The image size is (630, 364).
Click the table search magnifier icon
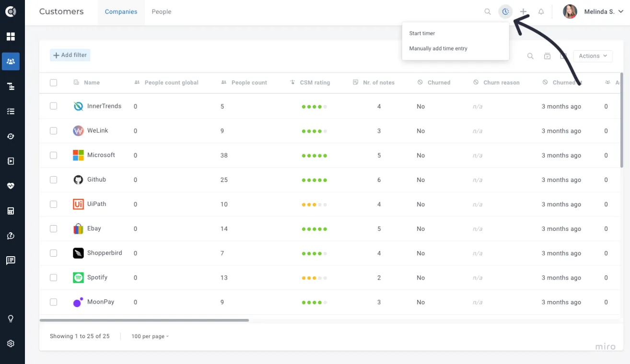[530, 56]
